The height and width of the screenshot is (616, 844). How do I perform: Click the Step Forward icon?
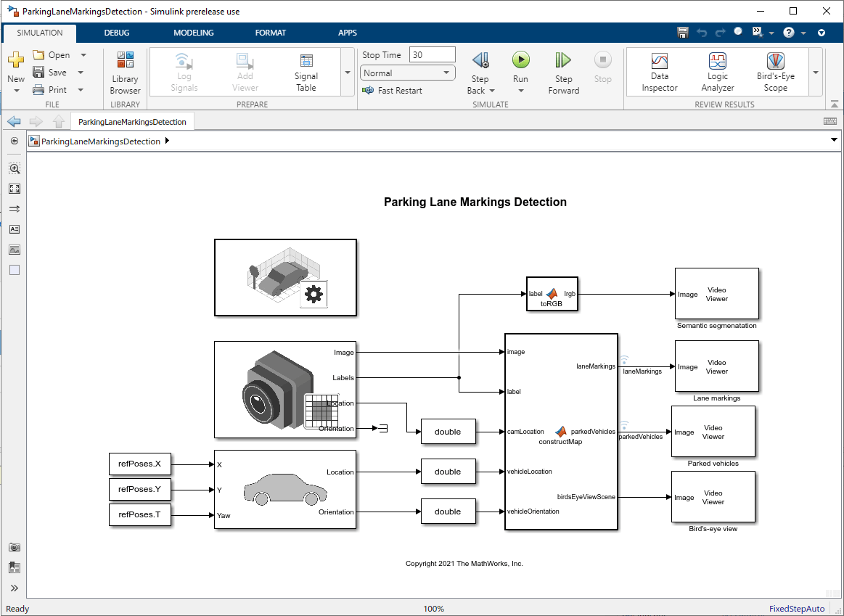[x=563, y=60]
